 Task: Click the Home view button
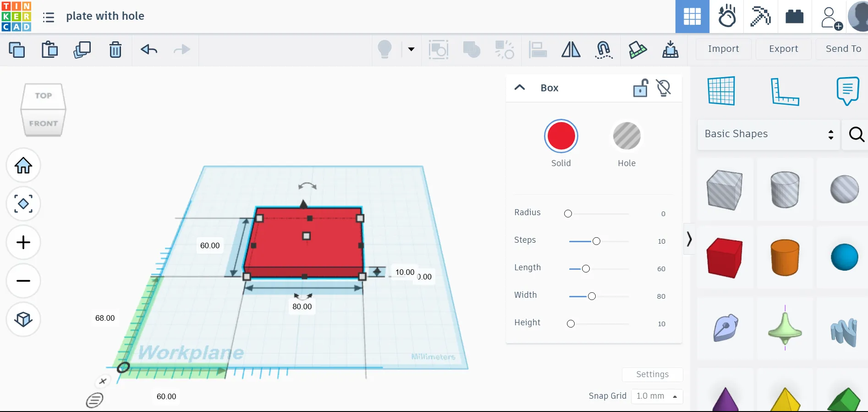23,166
